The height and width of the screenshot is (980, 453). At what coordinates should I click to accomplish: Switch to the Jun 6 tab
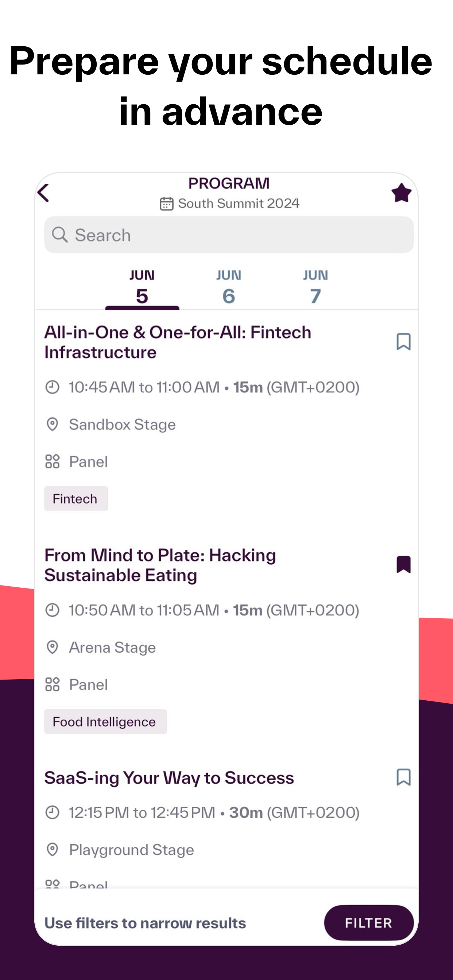229,287
